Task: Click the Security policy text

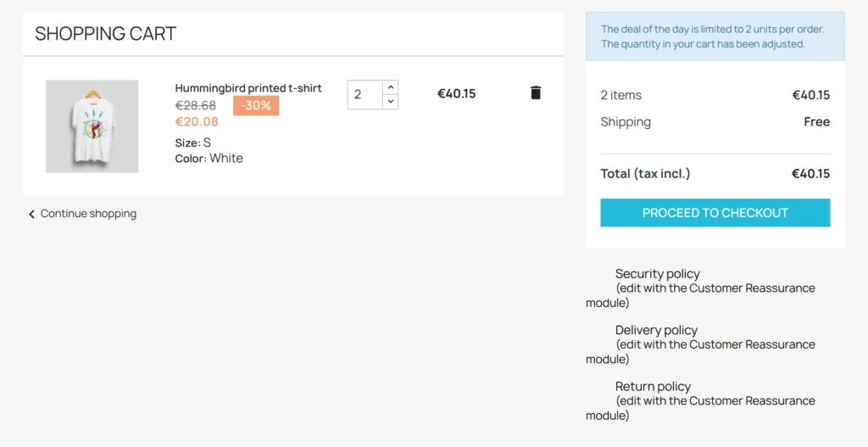Action: 658,274
